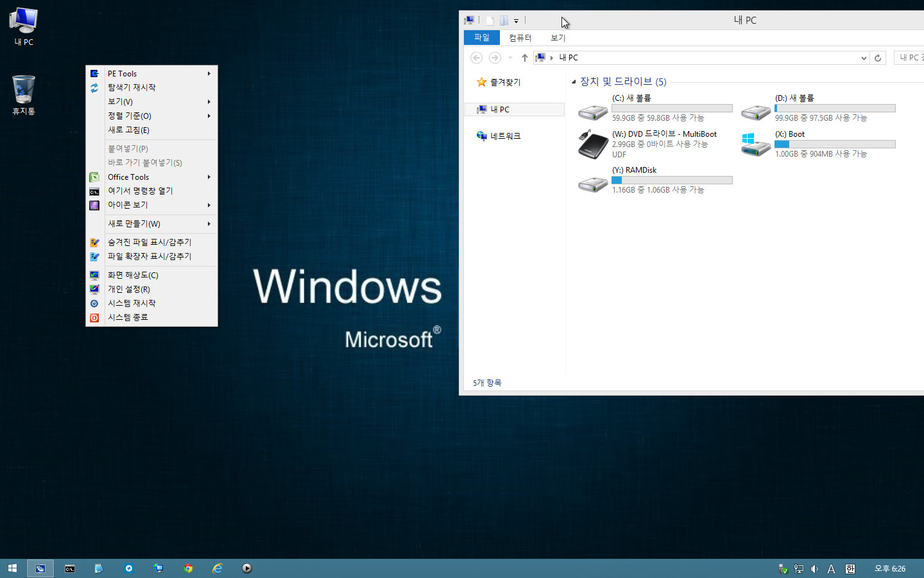
Task: Click the network tray icon
Action: (799, 569)
